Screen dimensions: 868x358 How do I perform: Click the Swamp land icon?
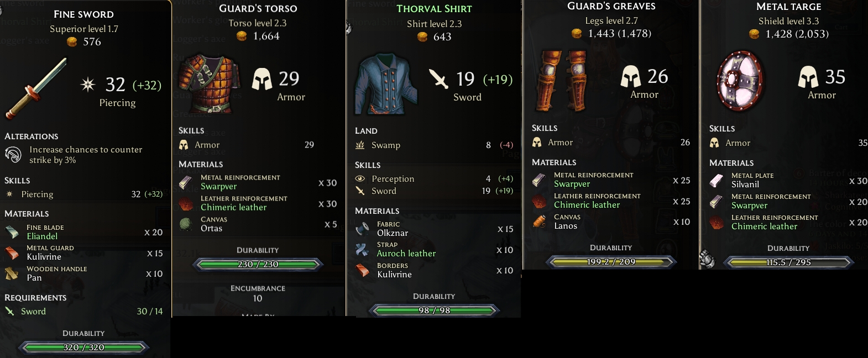[360, 145]
